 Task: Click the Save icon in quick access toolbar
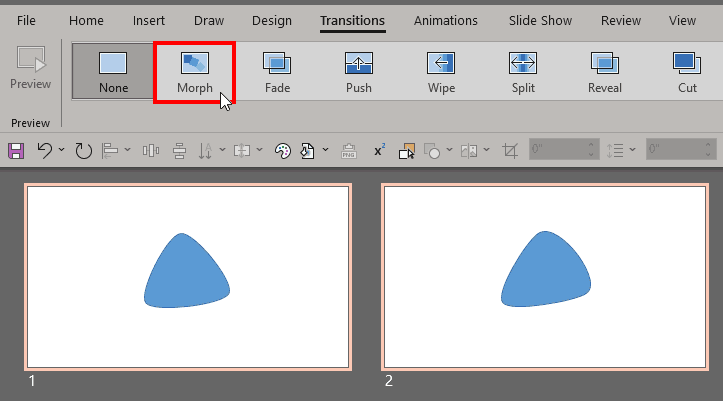[x=16, y=151]
